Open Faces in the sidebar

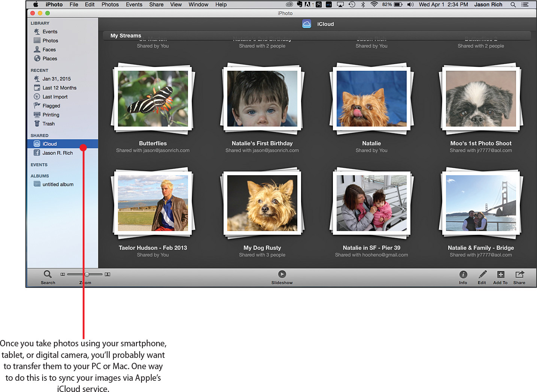[x=49, y=50]
